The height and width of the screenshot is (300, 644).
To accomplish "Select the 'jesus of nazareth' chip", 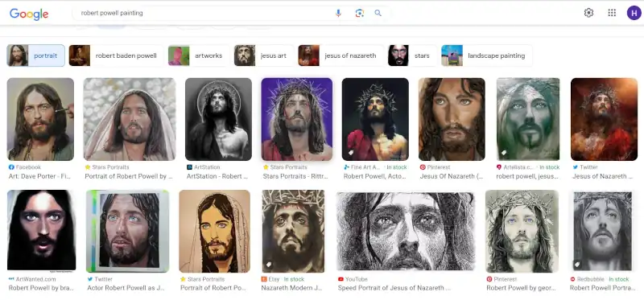I will (341, 55).
